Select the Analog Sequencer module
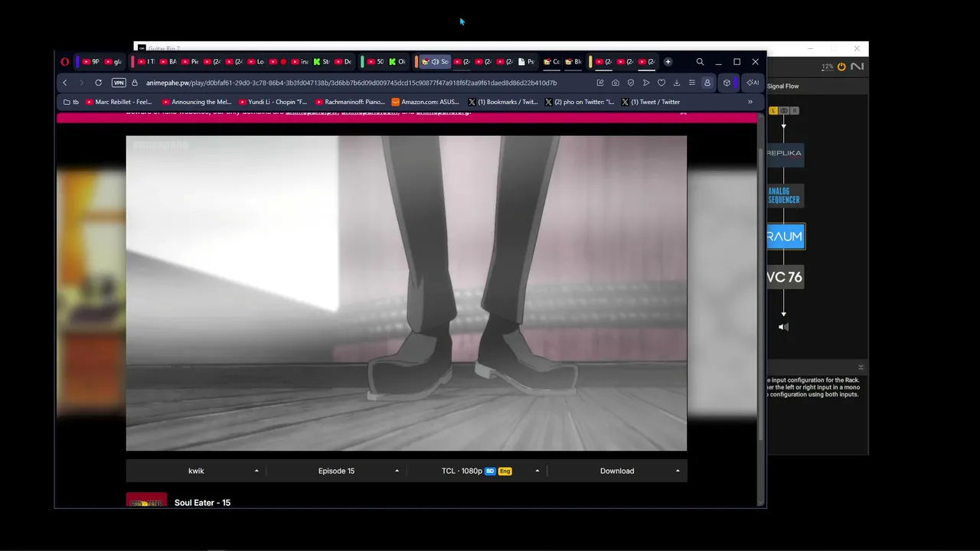Screen dimensions: 980x551 coord(784,196)
